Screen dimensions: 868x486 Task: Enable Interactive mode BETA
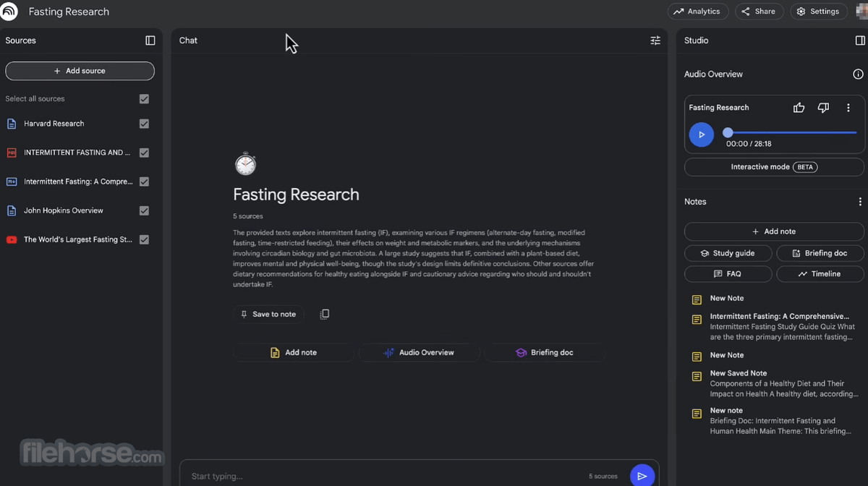point(774,167)
